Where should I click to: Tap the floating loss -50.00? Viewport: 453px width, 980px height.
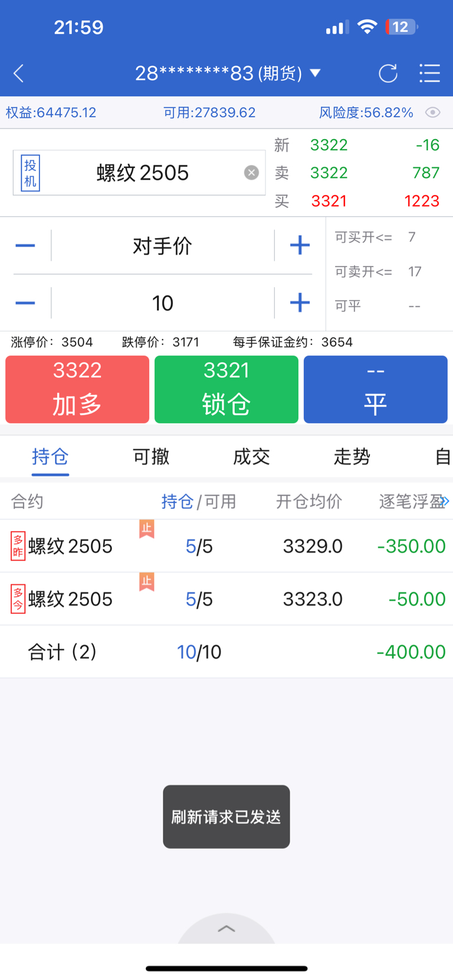coord(417,599)
